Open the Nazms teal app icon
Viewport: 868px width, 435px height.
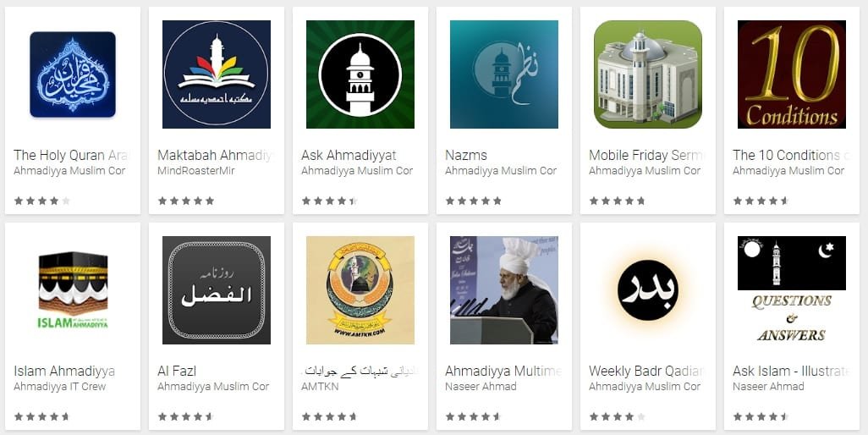tap(504, 74)
